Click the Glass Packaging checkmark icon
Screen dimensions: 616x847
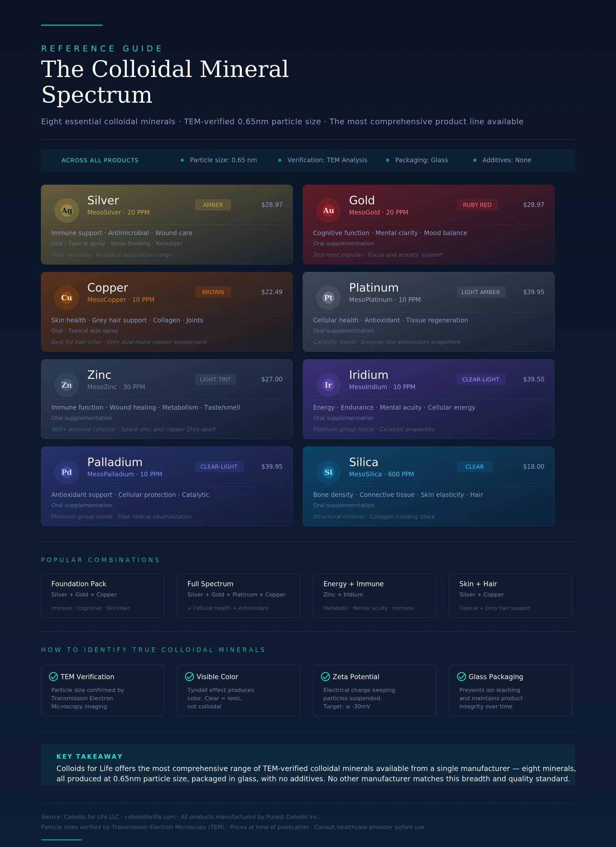click(x=461, y=676)
